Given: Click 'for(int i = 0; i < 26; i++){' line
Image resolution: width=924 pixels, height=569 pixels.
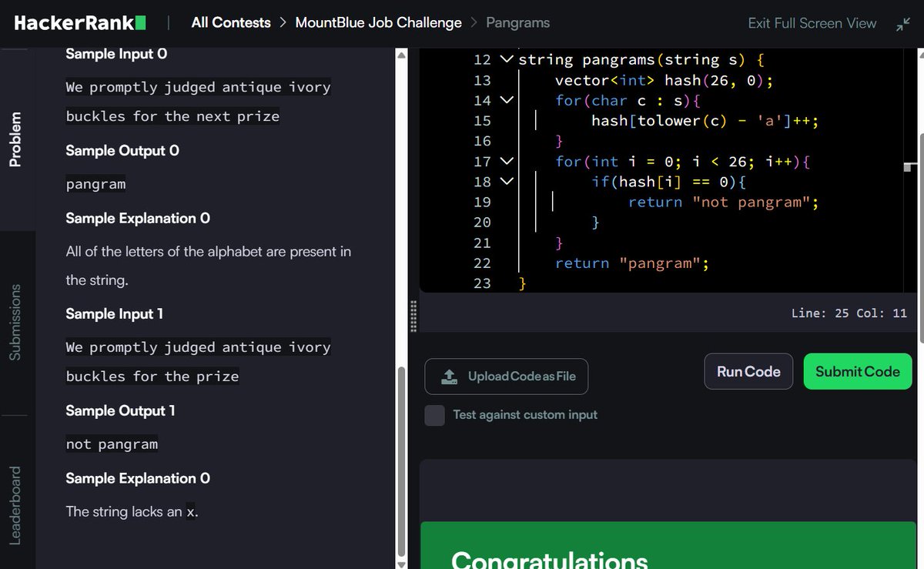Looking at the screenshot, I should pyautogui.click(x=683, y=162).
